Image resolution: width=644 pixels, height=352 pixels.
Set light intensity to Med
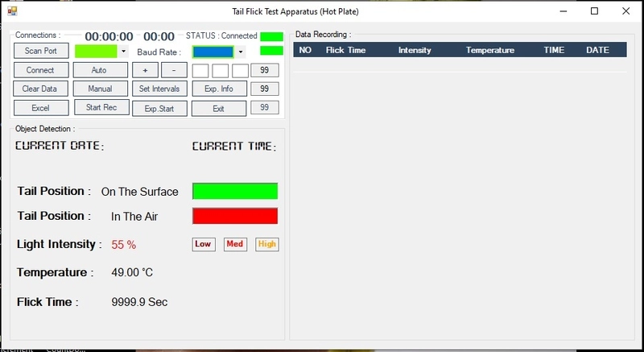tap(235, 244)
